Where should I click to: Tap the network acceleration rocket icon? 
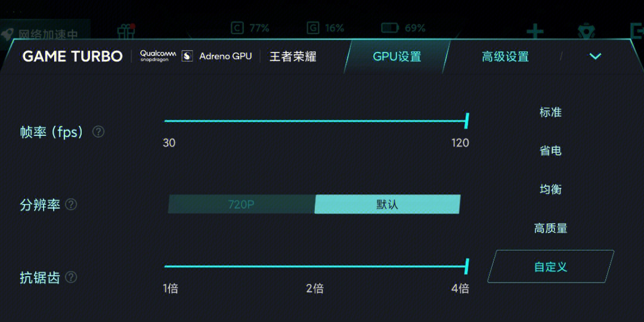pos(8,33)
